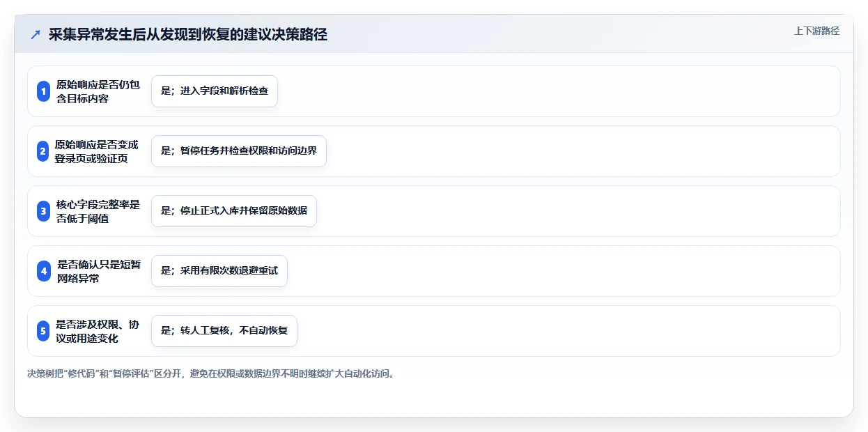Choose answer 是；停止正式入库并保留原始数据

[234, 211]
